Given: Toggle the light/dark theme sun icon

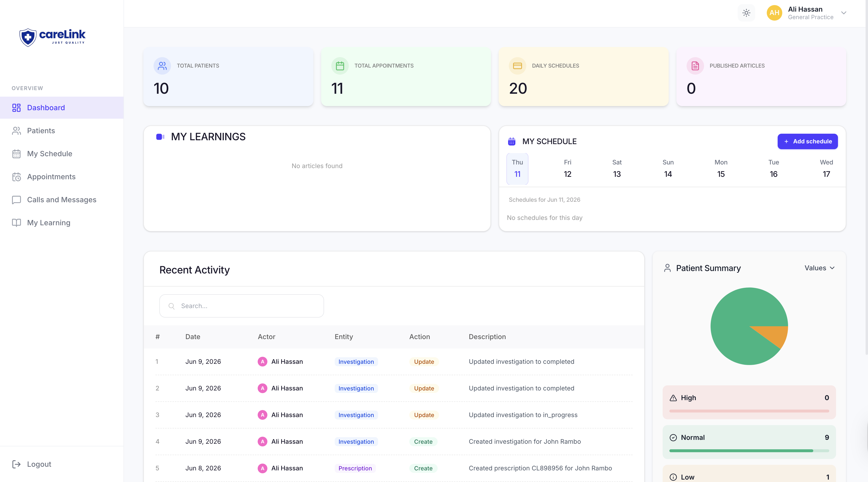Looking at the screenshot, I should pos(746,13).
